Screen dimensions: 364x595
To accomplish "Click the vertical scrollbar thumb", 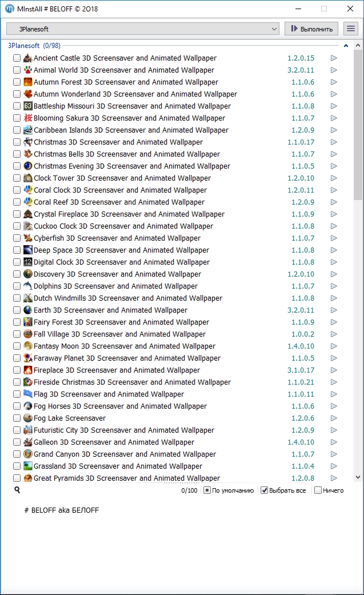I will click(358, 125).
